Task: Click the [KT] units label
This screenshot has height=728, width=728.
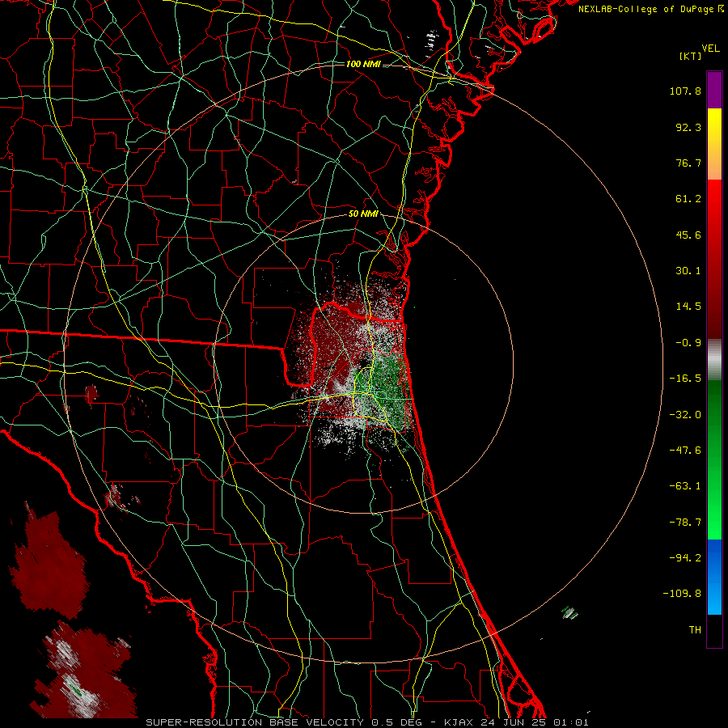Action: point(691,56)
